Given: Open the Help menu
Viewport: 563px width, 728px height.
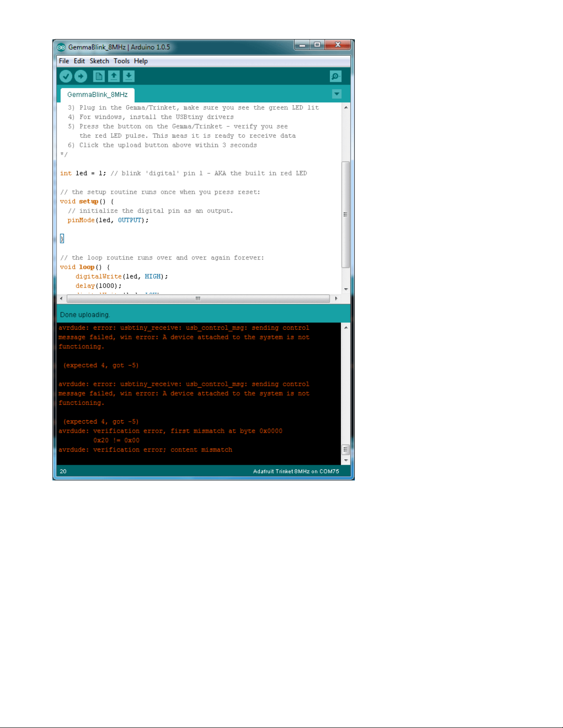Looking at the screenshot, I should [x=141, y=61].
